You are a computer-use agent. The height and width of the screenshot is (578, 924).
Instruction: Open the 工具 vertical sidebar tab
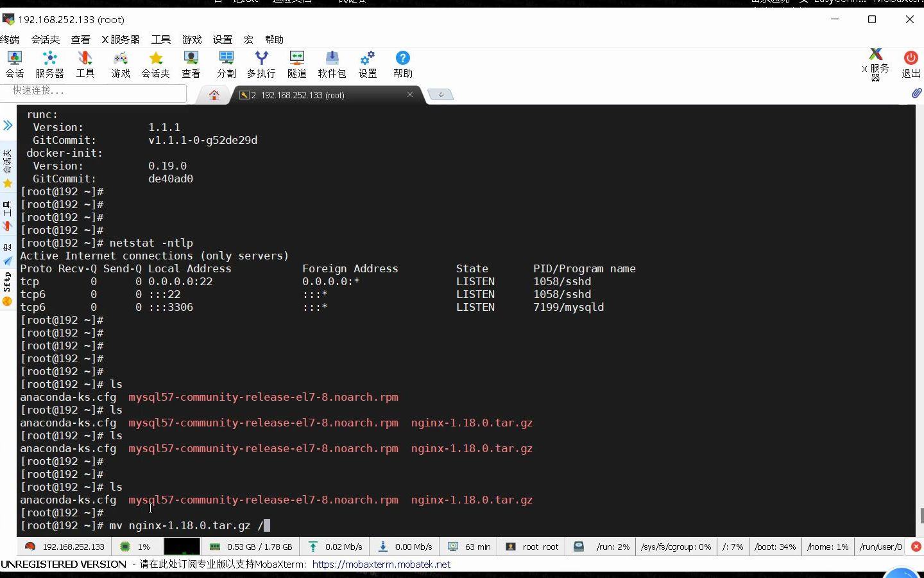8,216
